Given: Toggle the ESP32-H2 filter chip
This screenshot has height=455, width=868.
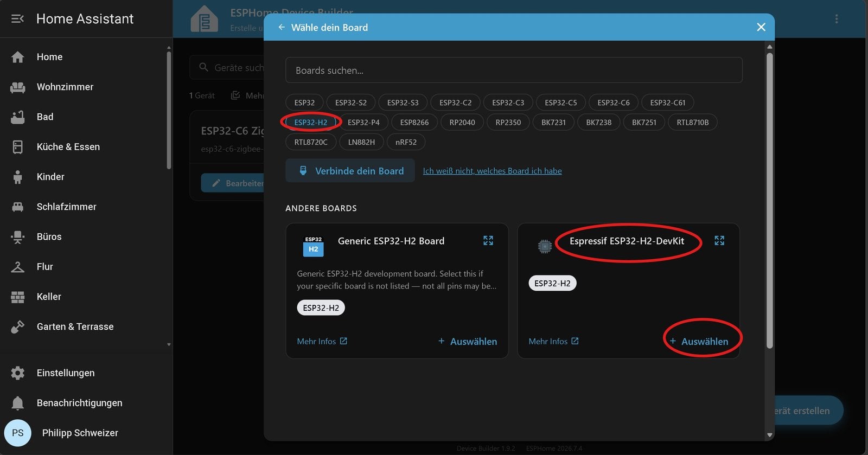Looking at the screenshot, I should point(310,123).
